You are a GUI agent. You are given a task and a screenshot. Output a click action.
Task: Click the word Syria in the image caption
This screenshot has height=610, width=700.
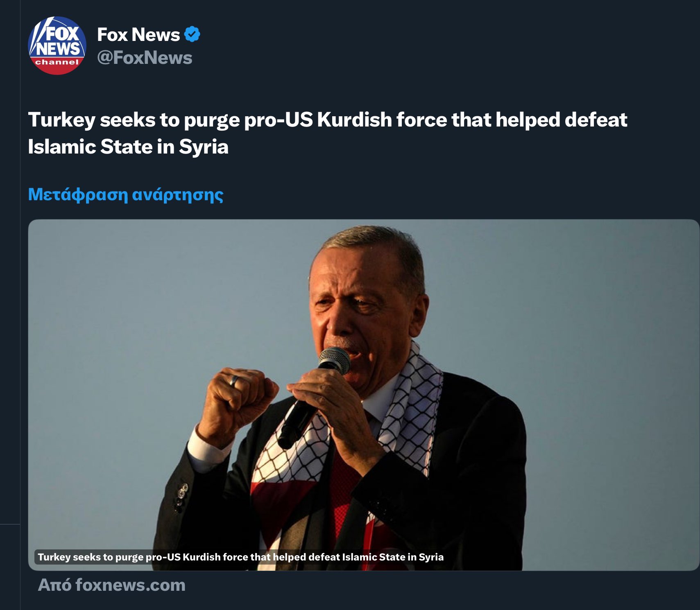coord(431,557)
